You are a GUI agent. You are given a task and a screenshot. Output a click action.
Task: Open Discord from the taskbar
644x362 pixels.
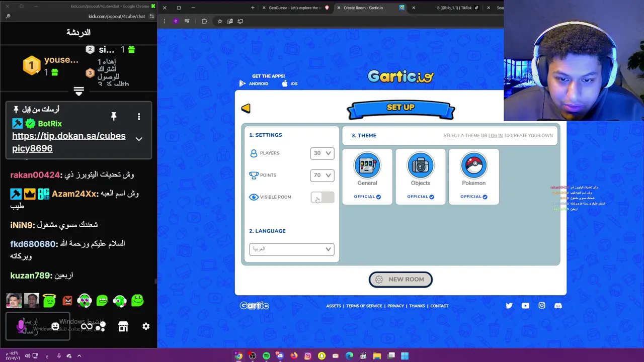[x=280, y=356]
